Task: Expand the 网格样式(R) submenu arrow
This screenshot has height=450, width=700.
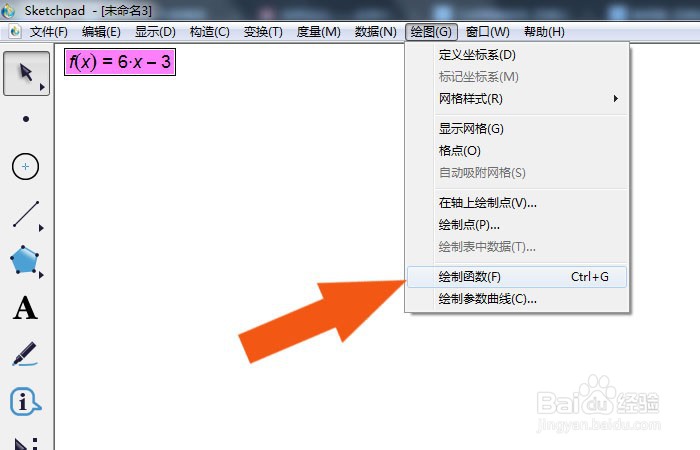Action: click(x=616, y=98)
